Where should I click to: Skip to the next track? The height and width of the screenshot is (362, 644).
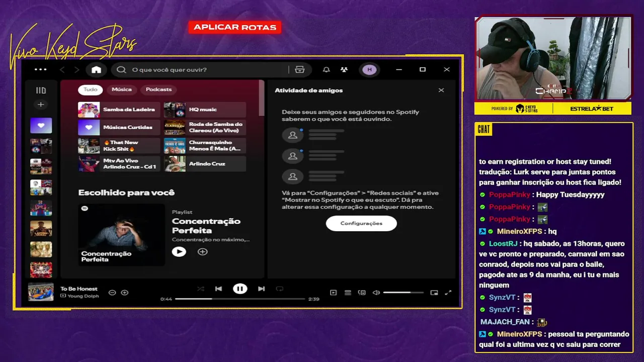point(261,289)
